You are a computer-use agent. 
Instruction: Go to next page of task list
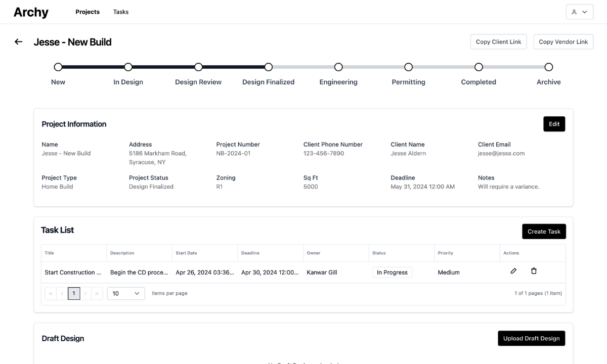click(85, 293)
